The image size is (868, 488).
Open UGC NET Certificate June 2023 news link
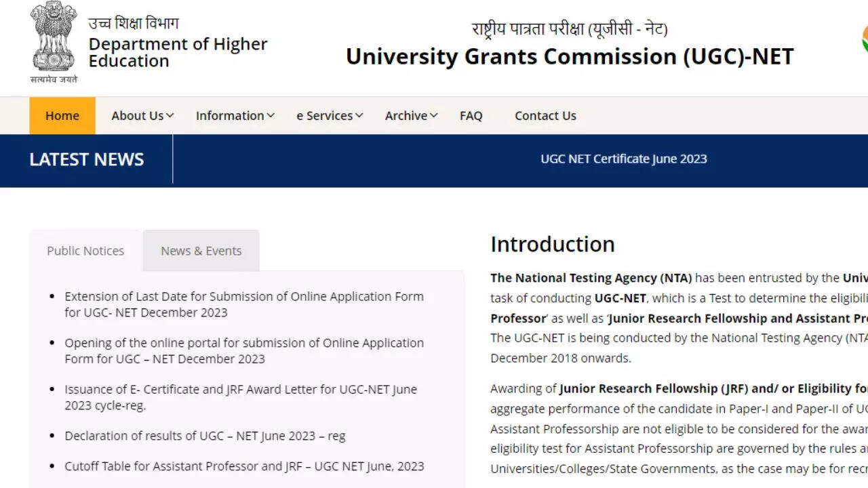[x=623, y=159]
